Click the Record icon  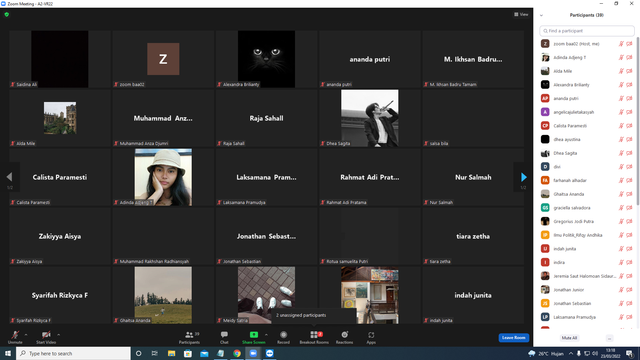click(x=283, y=335)
